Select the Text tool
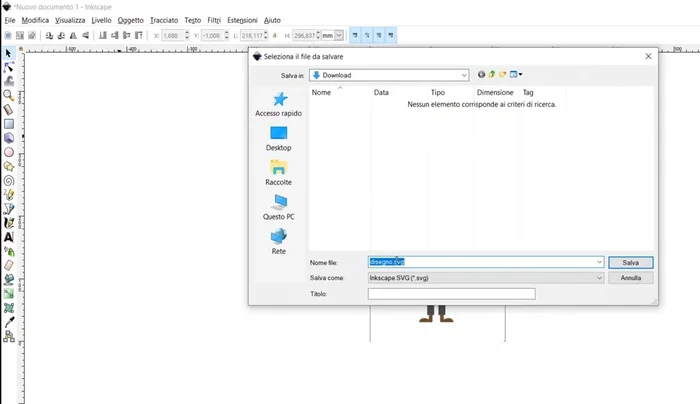This screenshot has width=700, height=404. [8, 237]
